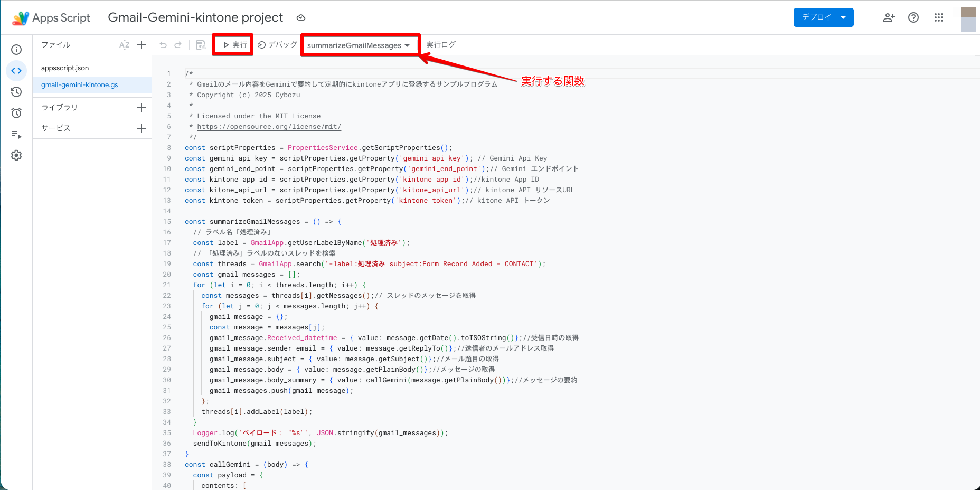Select the appsscript.json file
This screenshot has height=490, width=980.
[65, 68]
